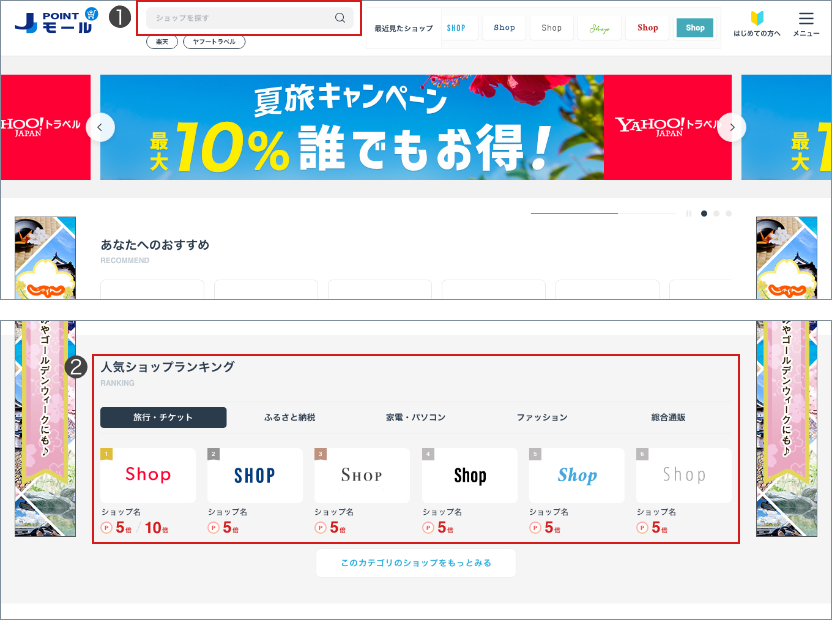Click このカテゴリのショップをもっとみる button
Viewport: 832px width, 620px height.
pos(416,563)
